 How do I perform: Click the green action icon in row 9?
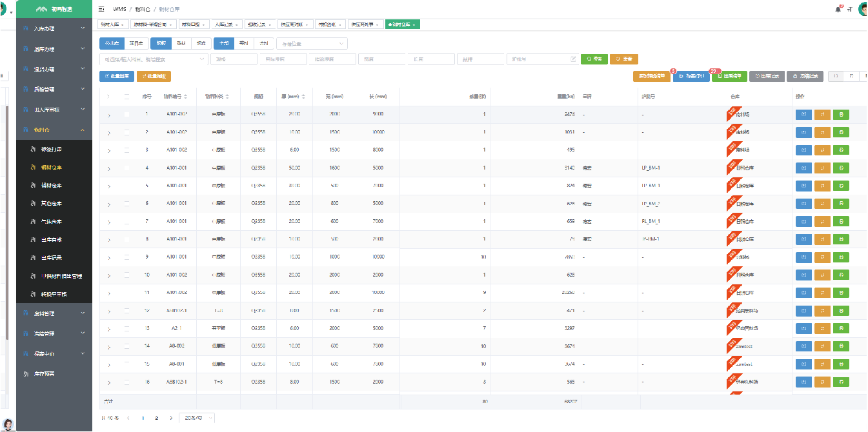click(841, 257)
